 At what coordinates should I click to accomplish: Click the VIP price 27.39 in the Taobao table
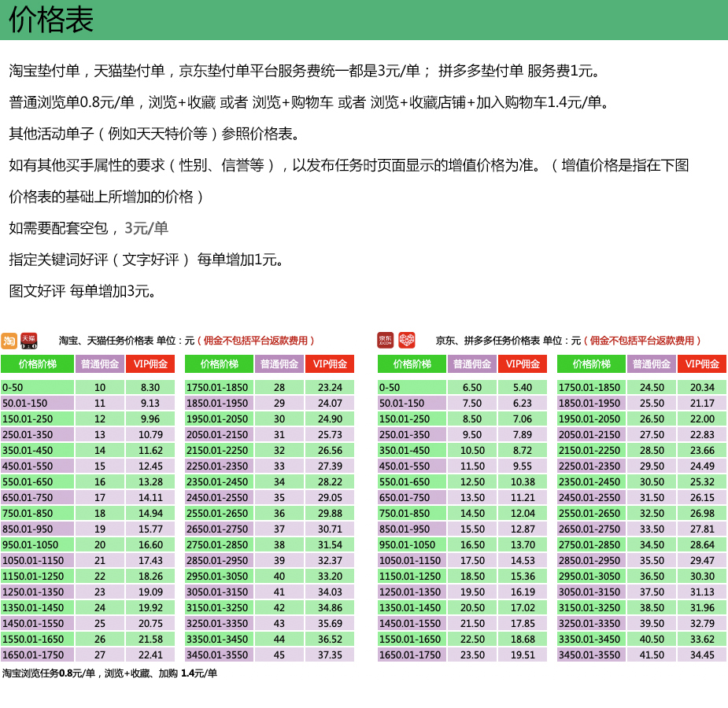click(330, 466)
